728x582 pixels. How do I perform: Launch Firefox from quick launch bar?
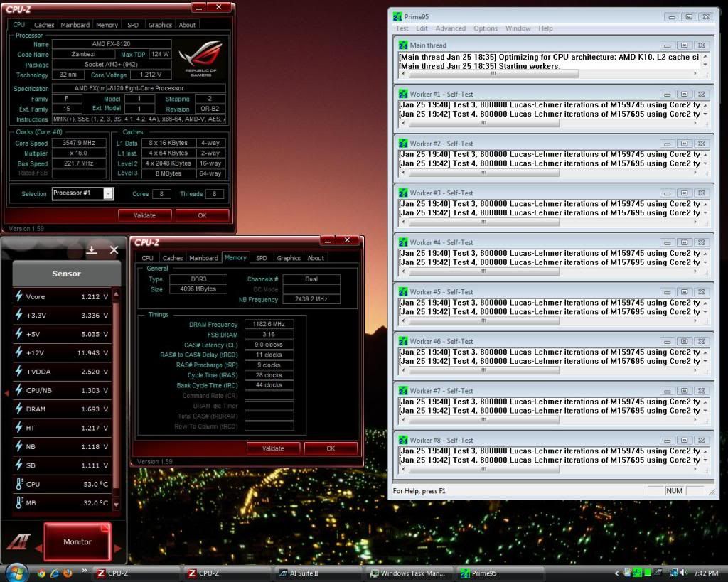[68, 573]
